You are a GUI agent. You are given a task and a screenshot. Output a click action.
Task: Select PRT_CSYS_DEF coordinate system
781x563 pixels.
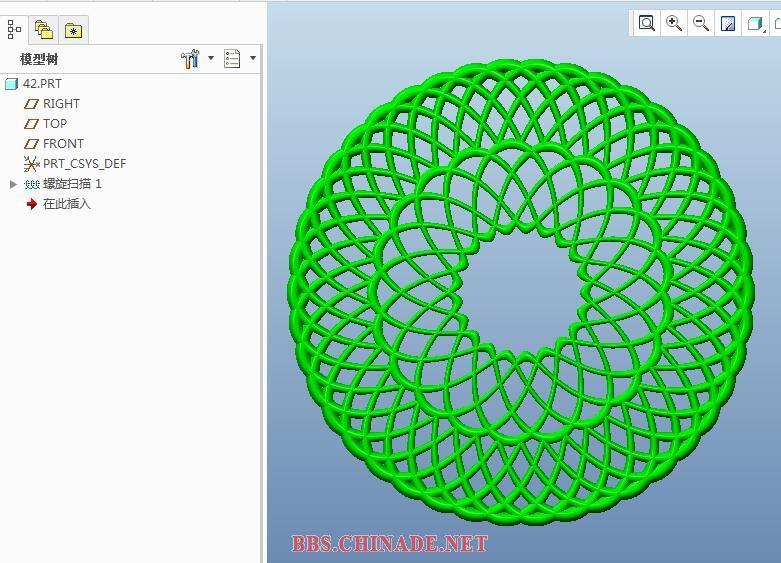tap(85, 163)
